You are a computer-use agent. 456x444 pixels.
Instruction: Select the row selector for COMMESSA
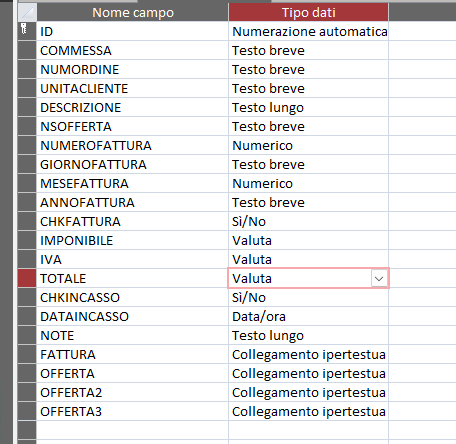tap(27, 51)
